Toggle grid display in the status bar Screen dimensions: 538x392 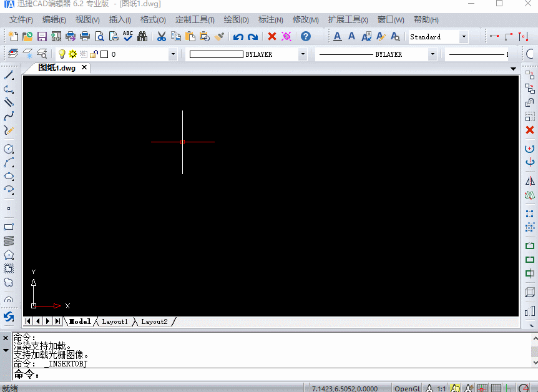pos(496,388)
